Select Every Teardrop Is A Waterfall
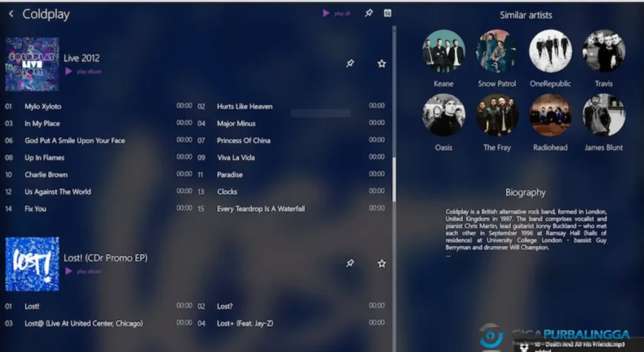This screenshot has height=352, width=644. (261, 209)
